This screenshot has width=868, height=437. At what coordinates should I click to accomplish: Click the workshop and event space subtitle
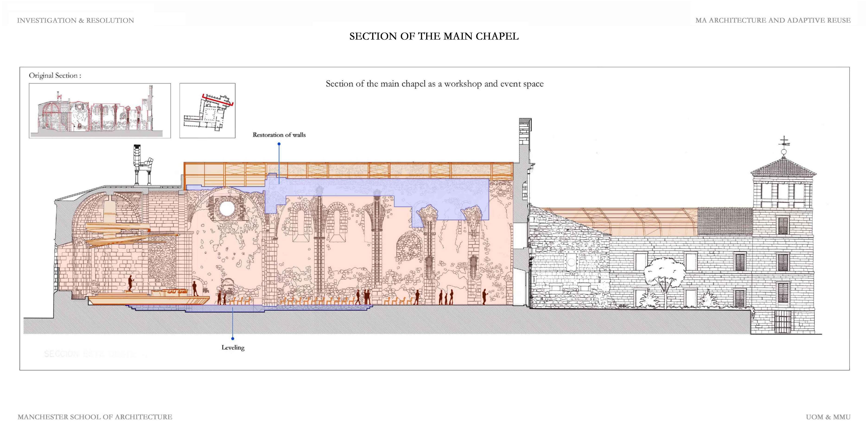434,84
